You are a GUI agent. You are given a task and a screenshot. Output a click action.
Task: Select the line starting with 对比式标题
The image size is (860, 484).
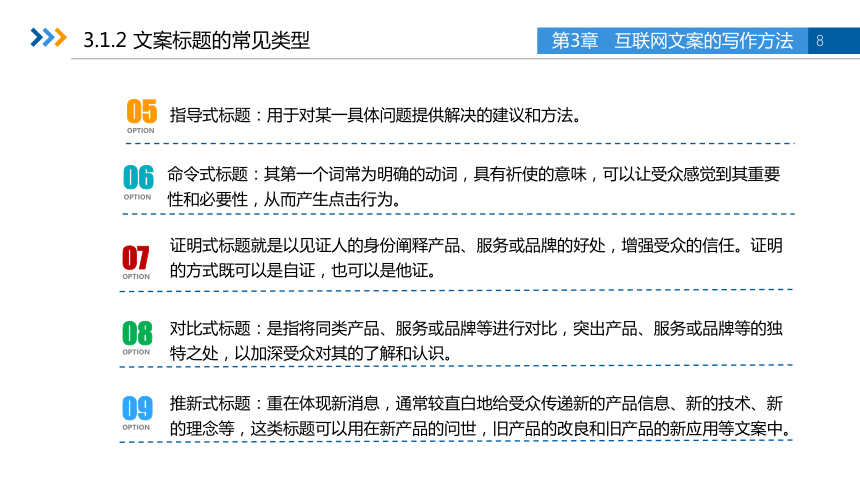point(476,328)
